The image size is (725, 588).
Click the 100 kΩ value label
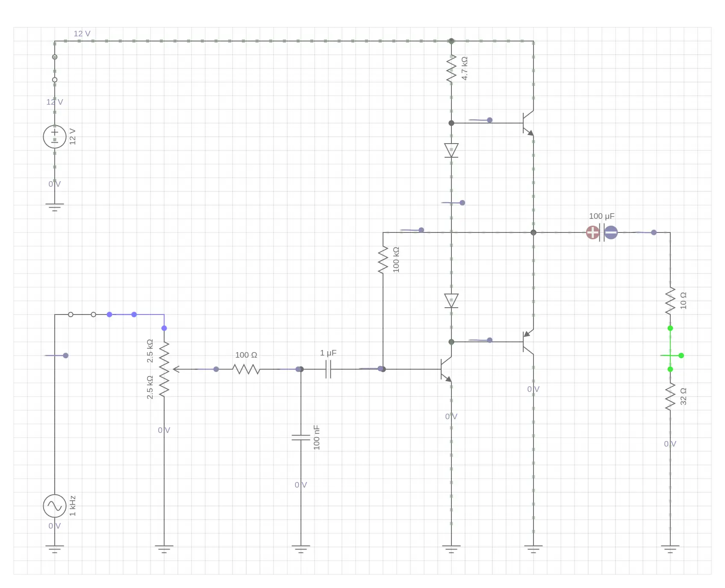(x=396, y=260)
